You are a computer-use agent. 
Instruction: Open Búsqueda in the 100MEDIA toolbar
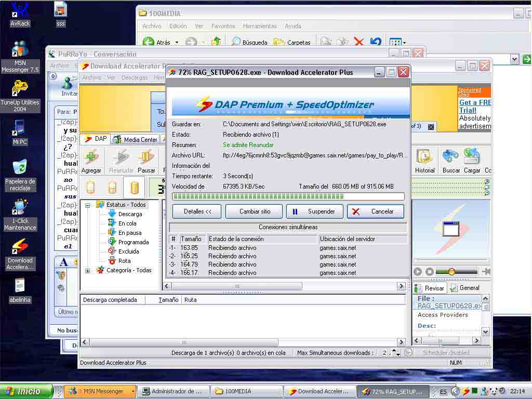pos(250,42)
